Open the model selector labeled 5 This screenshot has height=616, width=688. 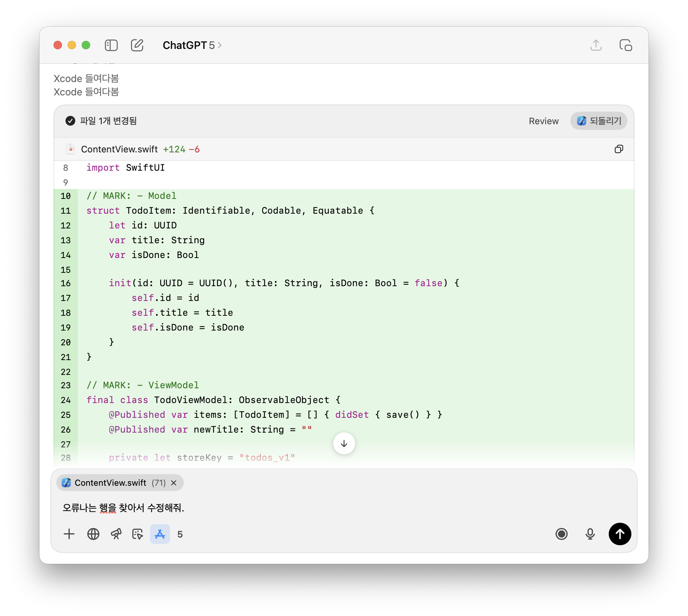pos(180,534)
